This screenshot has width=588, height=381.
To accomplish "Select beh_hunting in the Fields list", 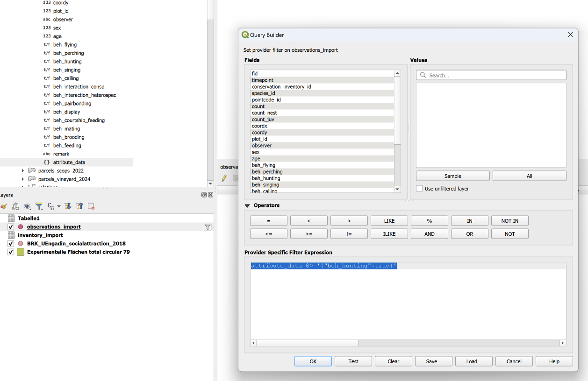I will (x=266, y=178).
